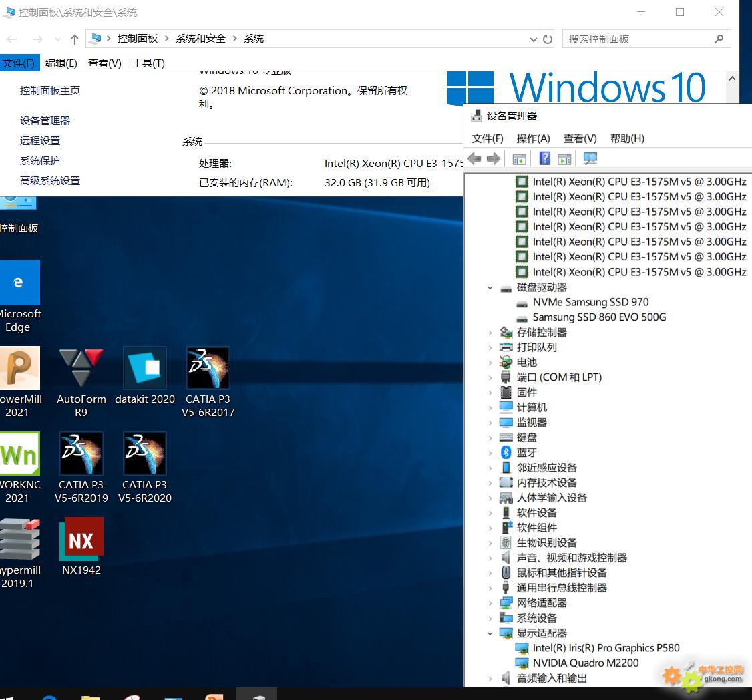Open CATIA P3 V5-6R2019 desktop icon
Image resolution: width=752 pixels, height=700 pixels.
81,468
